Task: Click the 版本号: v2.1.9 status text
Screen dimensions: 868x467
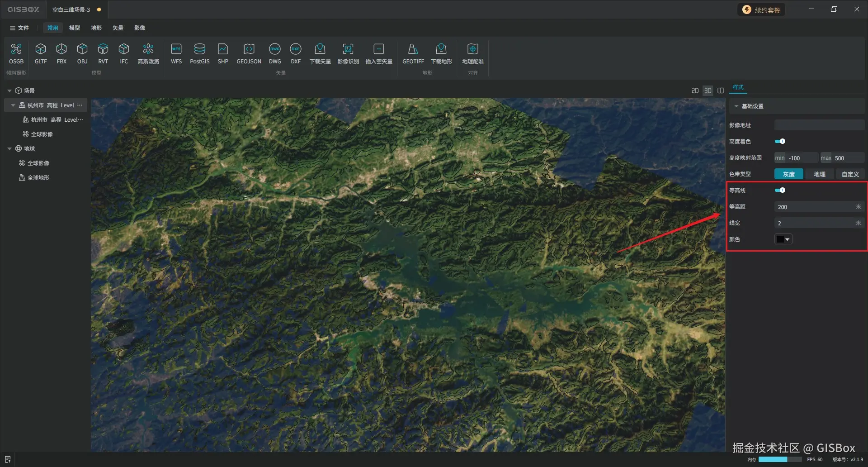Action: 848,459
